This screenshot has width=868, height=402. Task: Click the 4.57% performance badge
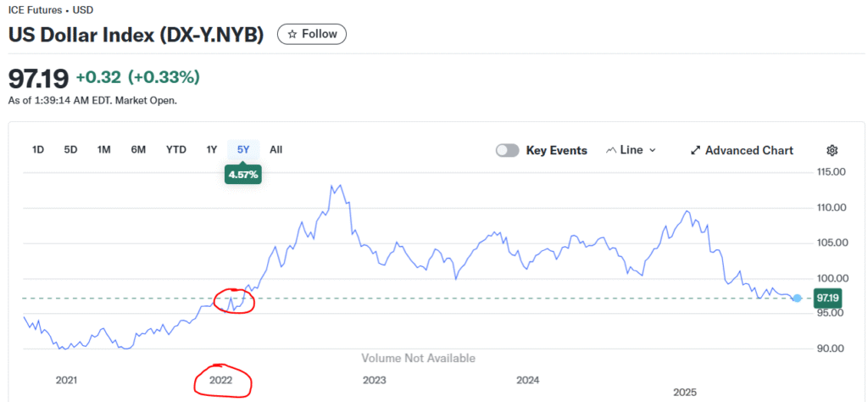242,175
